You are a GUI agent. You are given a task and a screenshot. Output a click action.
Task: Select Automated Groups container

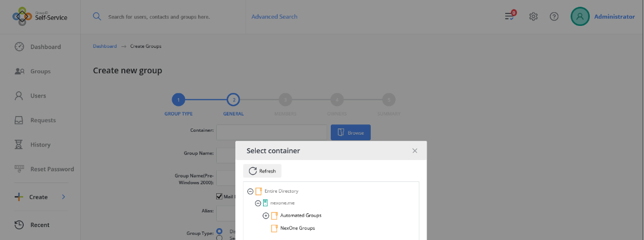301,215
